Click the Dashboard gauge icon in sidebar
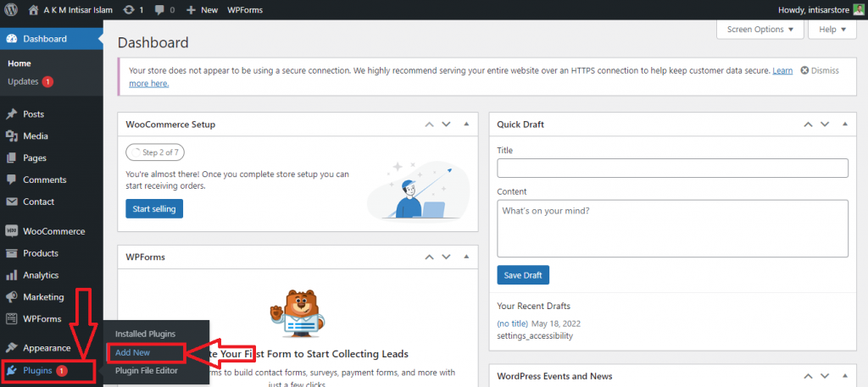 (12, 39)
